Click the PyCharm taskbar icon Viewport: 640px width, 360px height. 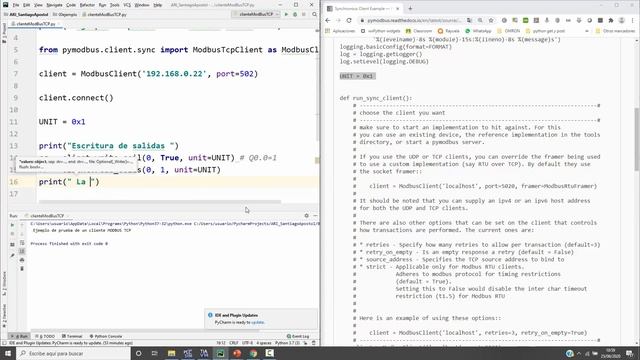(x=220, y=353)
